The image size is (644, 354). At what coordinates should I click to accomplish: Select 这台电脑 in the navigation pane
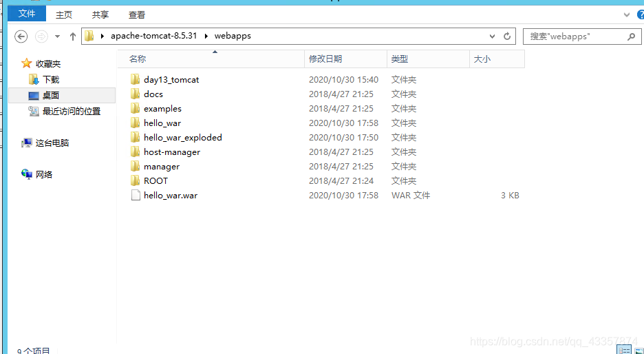point(52,143)
